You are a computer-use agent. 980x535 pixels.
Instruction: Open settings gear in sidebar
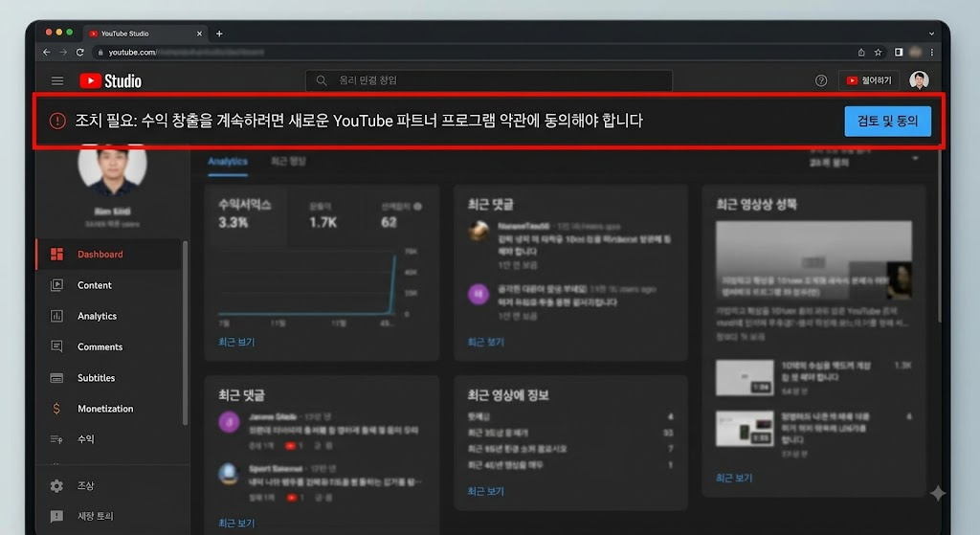click(x=56, y=485)
